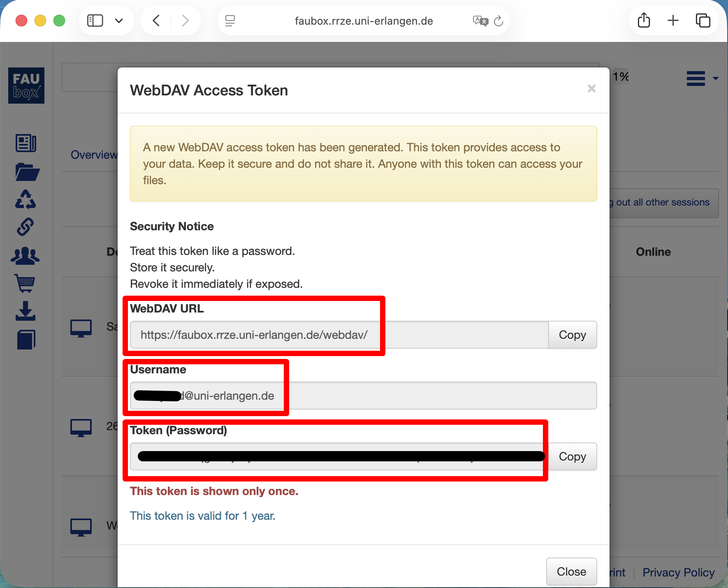Open the Privacy Policy link

(x=678, y=572)
